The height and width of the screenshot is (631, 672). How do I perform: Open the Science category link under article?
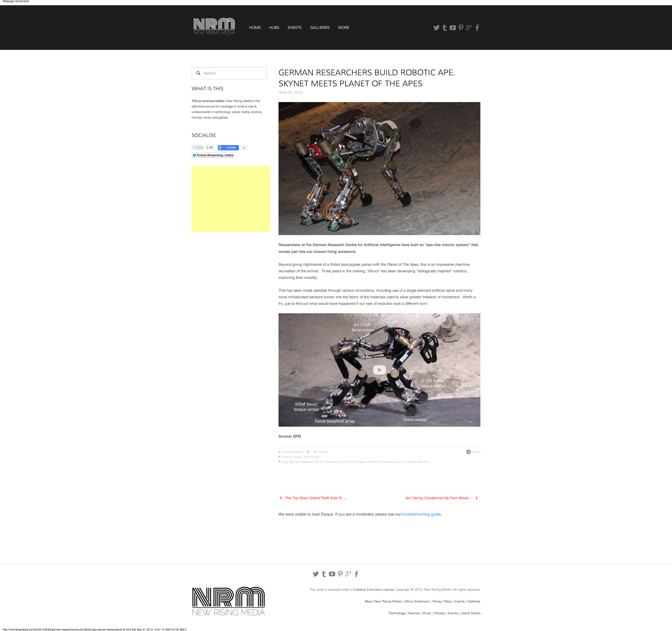[x=287, y=457]
